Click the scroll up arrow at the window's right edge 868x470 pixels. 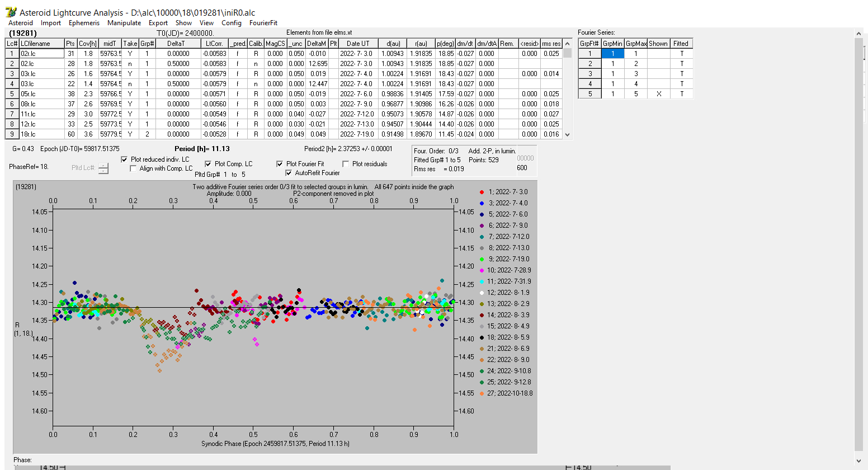point(859,34)
